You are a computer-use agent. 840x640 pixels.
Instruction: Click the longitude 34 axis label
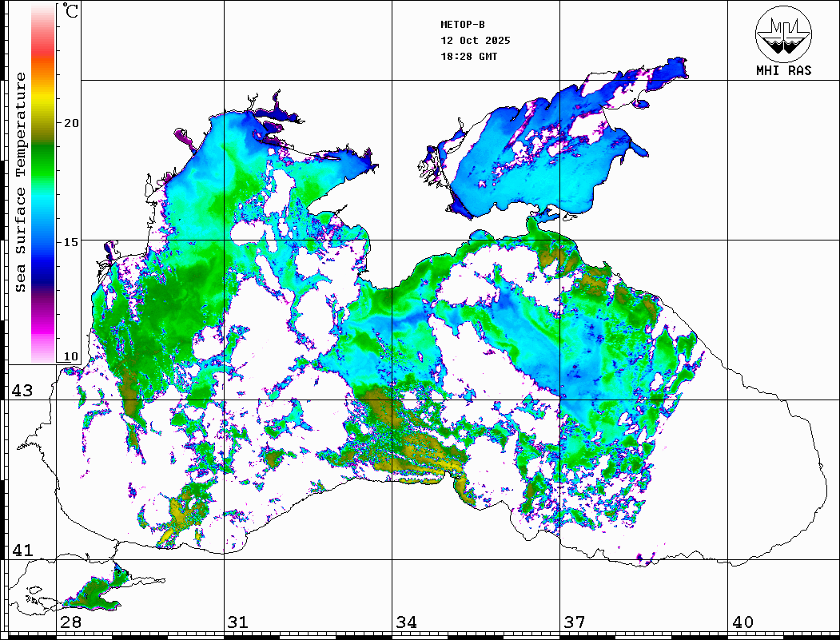pyautogui.click(x=406, y=622)
